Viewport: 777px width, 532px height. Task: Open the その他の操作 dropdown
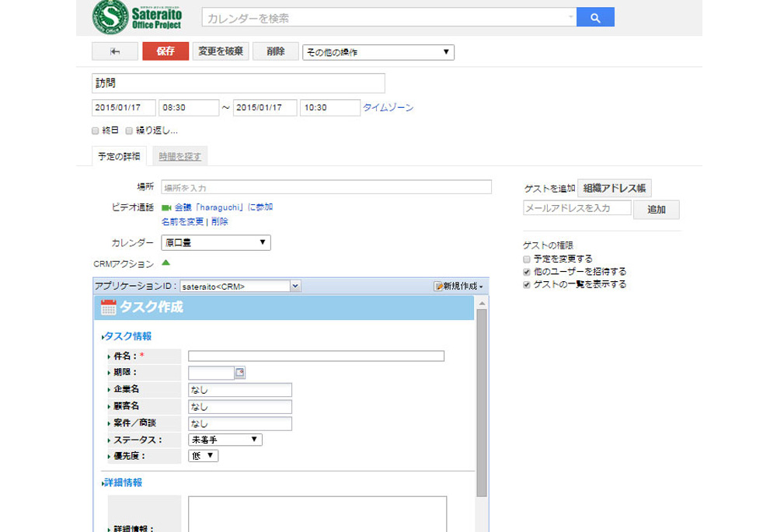[378, 52]
